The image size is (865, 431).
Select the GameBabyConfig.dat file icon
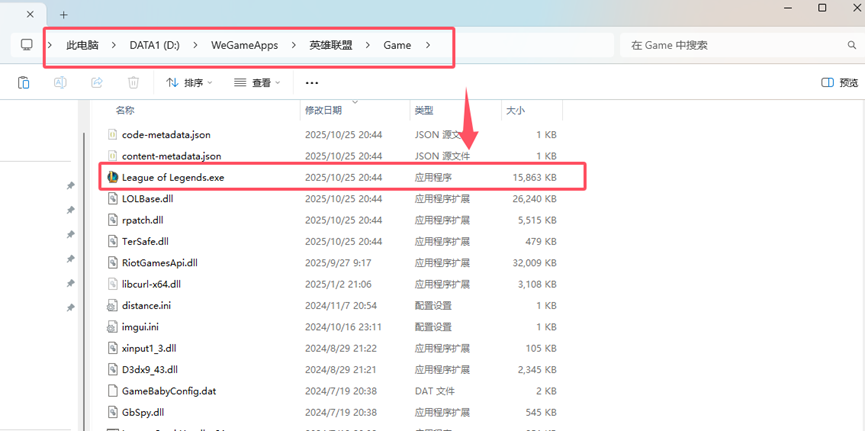113,391
